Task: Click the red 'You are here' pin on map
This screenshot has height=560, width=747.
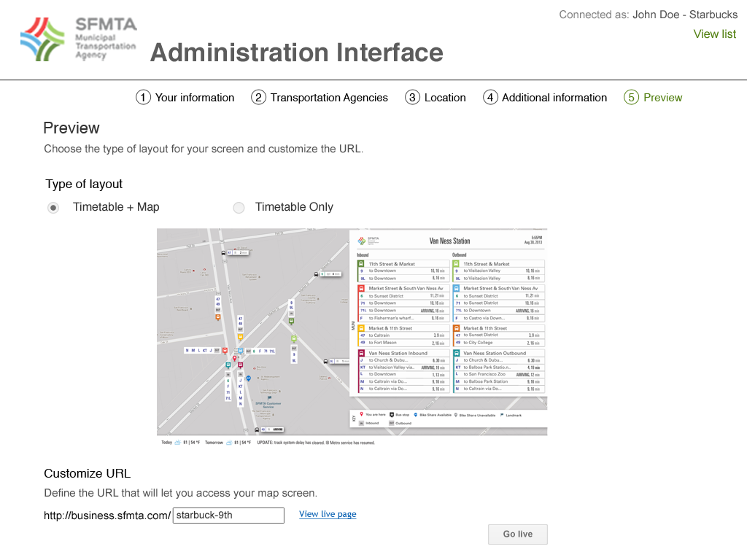Action: (234, 358)
